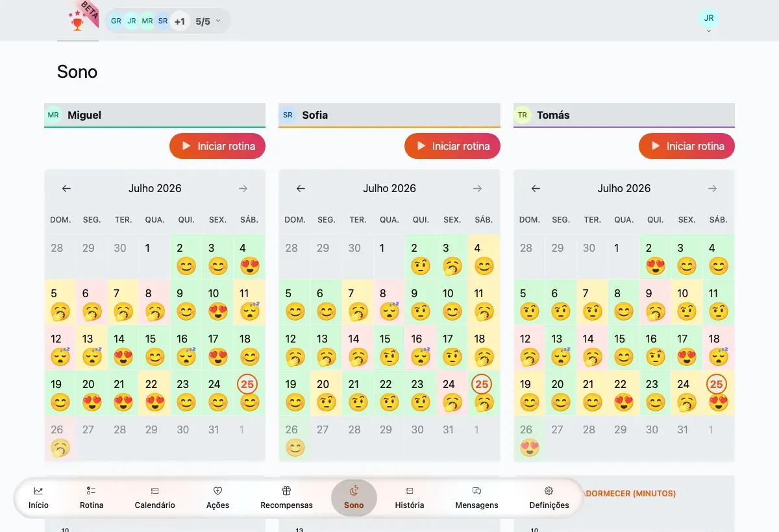Open the Rotina nav icon
Image resolution: width=779 pixels, height=532 pixels.
(x=92, y=491)
